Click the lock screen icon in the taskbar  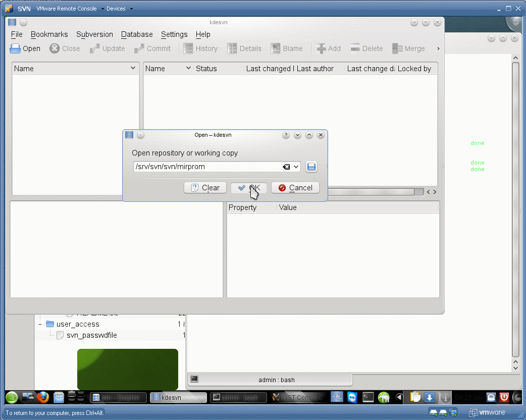point(491,397)
